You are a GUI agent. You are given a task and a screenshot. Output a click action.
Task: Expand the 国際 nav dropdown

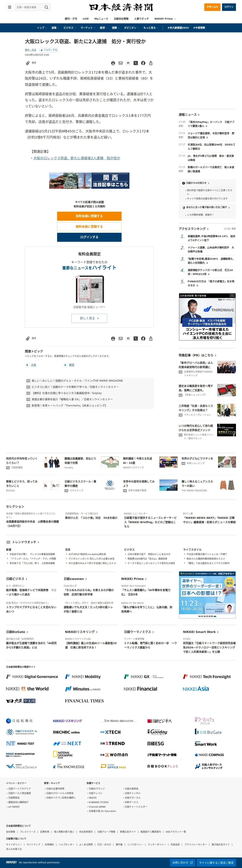116,28
